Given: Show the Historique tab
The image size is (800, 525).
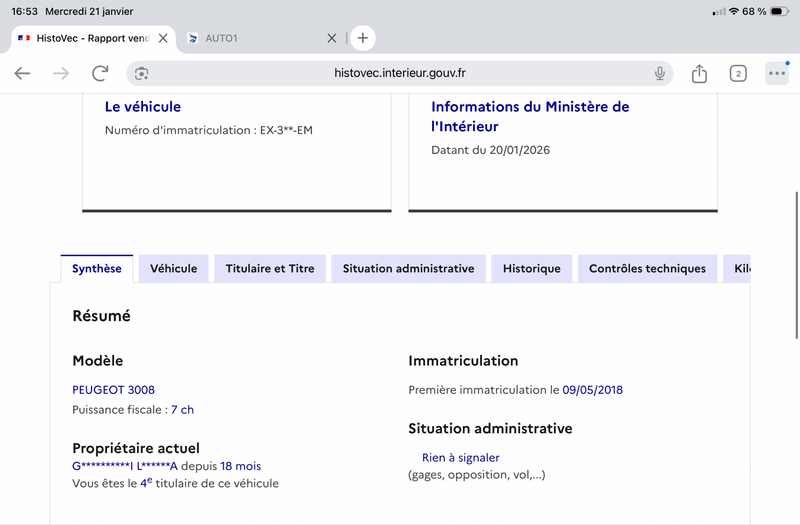Looking at the screenshot, I should tap(532, 269).
